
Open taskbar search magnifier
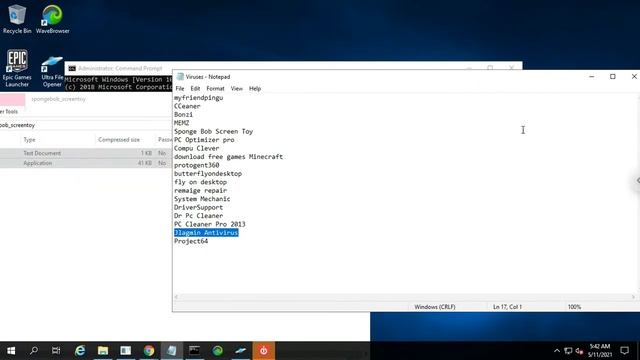click(x=34, y=351)
